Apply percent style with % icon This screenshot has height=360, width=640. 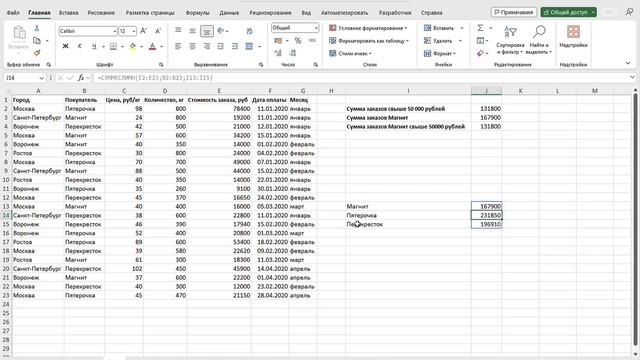click(298, 40)
